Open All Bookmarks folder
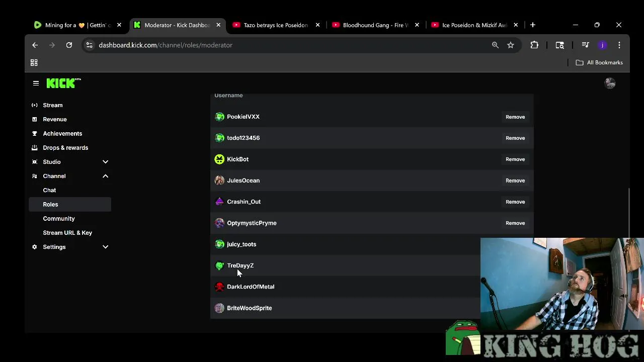 599,63
